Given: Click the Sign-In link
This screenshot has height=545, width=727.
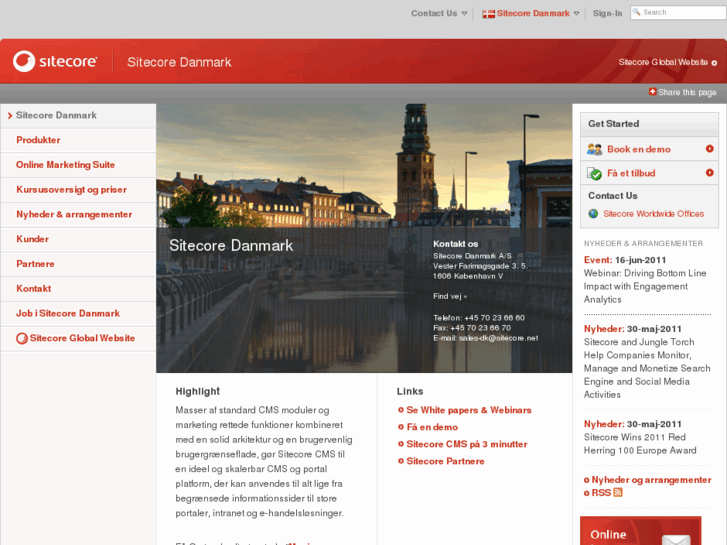Looking at the screenshot, I should [x=607, y=13].
